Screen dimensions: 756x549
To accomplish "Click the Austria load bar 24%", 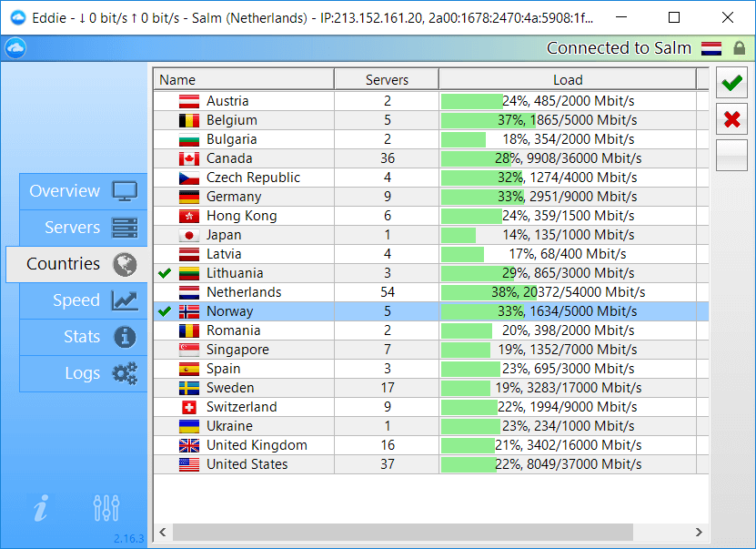I will (x=471, y=101).
